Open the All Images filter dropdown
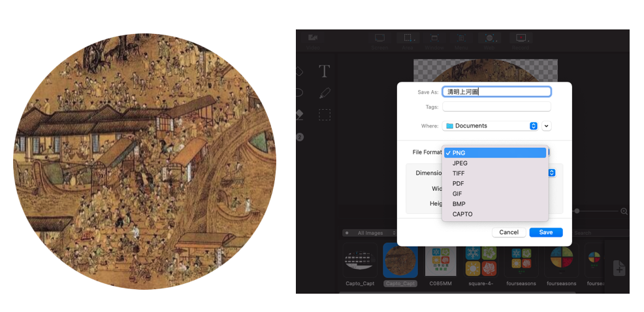The width and height of the screenshot is (644, 312). click(370, 233)
